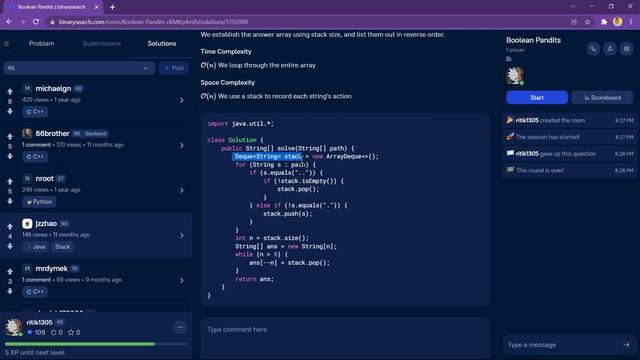The height and width of the screenshot is (360, 640).
Task: Expand mrdymek's solution with chevron
Action: point(182,280)
